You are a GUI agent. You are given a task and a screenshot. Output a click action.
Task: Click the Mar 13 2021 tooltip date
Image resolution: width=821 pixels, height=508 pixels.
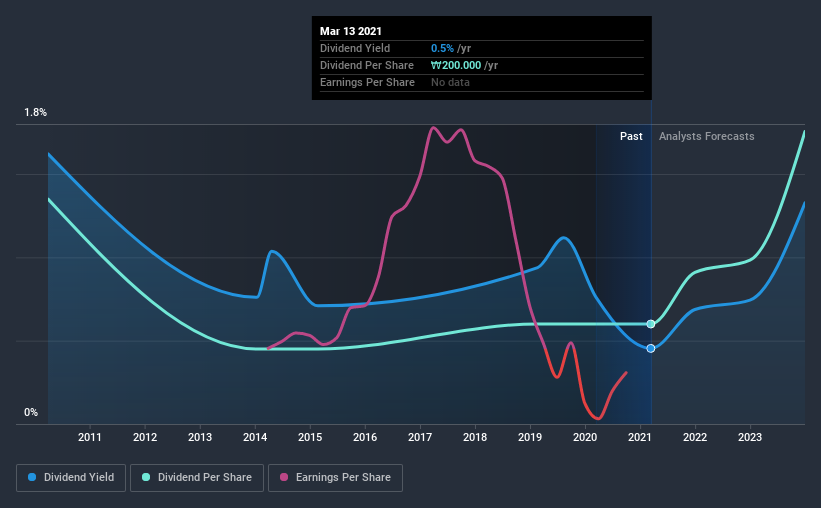351,31
